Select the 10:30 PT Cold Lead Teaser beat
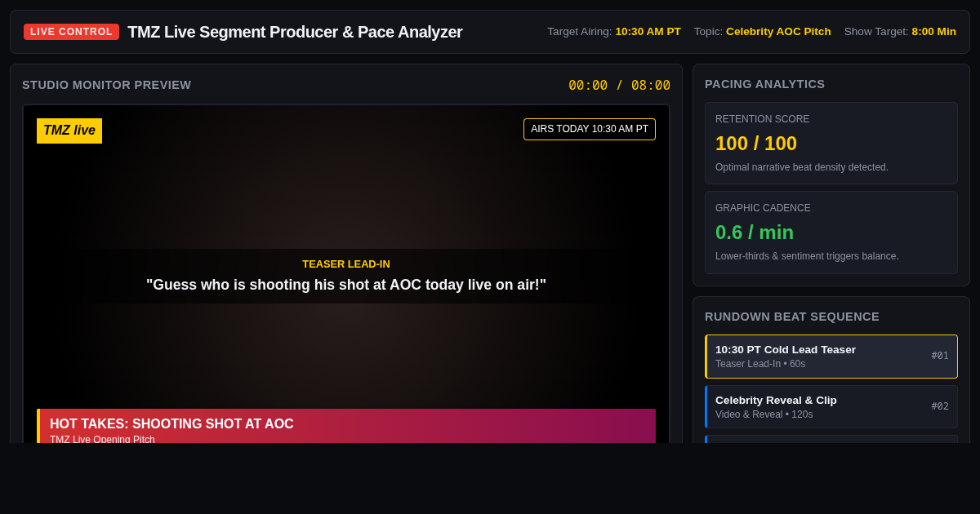Image resolution: width=980 pixels, height=514 pixels. click(x=831, y=357)
